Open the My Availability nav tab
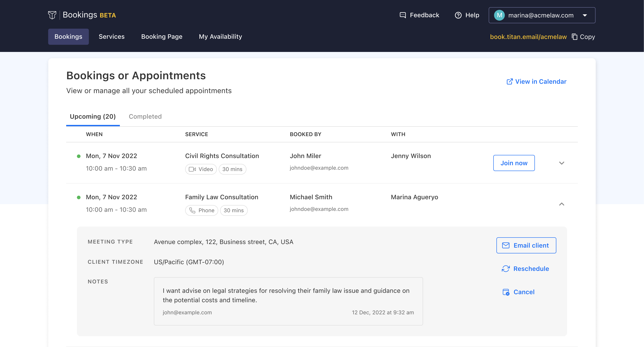The width and height of the screenshot is (644, 347). click(220, 36)
